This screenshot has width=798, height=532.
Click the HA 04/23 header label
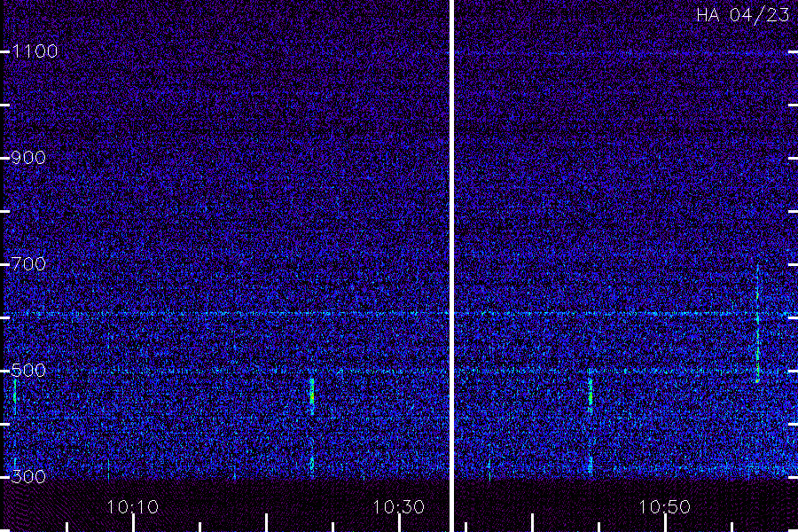(742, 15)
